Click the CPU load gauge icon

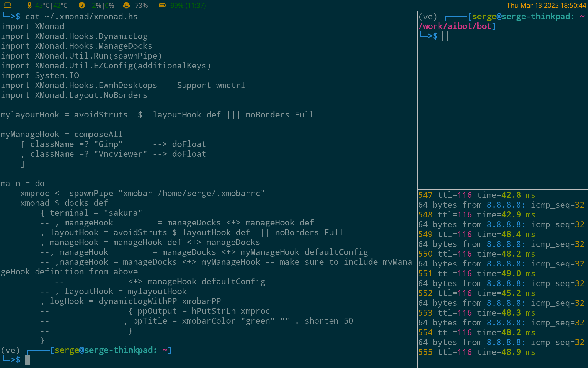[x=81, y=5]
